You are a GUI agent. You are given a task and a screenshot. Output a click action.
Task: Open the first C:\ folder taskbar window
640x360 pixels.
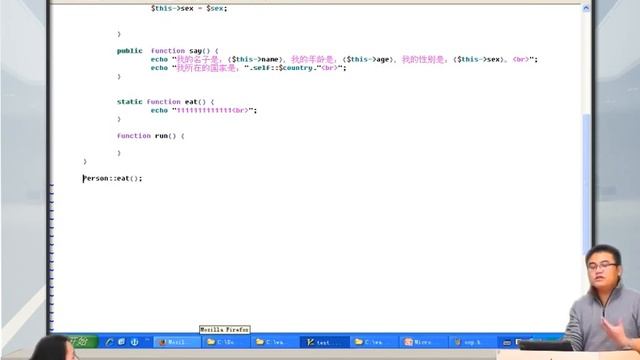coord(225,342)
